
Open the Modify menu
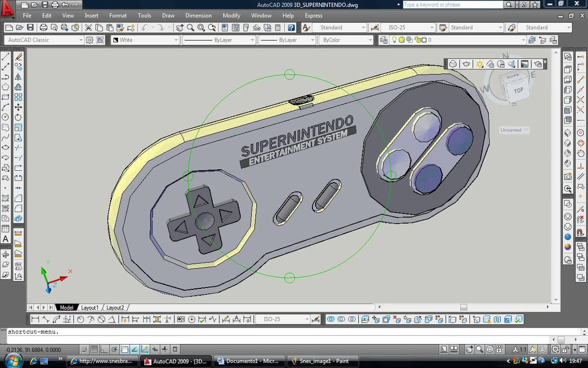coord(231,16)
